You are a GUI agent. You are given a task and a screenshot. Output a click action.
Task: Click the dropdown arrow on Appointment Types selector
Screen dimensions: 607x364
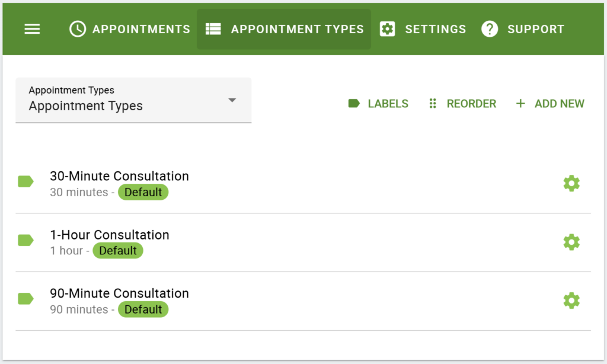point(232,101)
